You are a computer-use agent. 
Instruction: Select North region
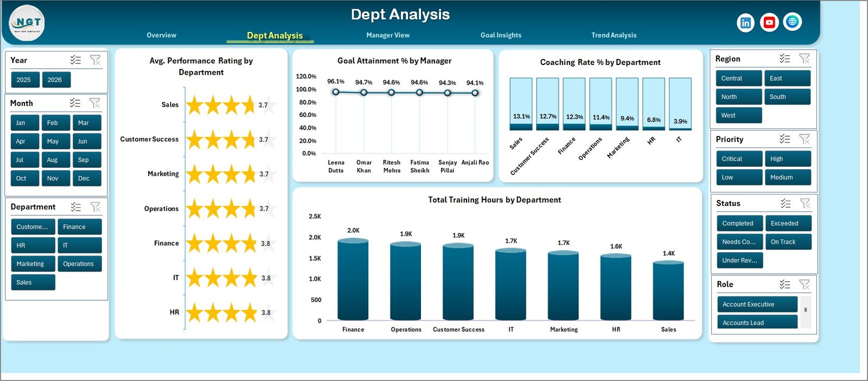(x=739, y=97)
